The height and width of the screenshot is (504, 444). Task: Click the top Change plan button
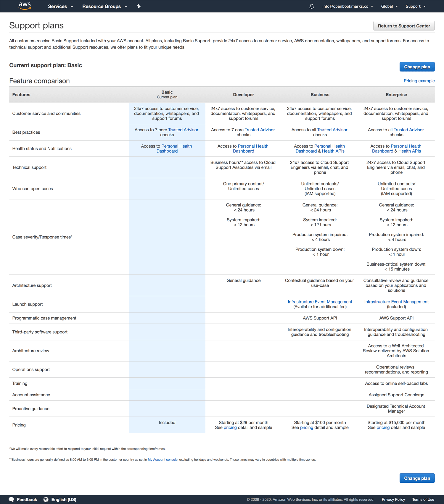coord(417,67)
